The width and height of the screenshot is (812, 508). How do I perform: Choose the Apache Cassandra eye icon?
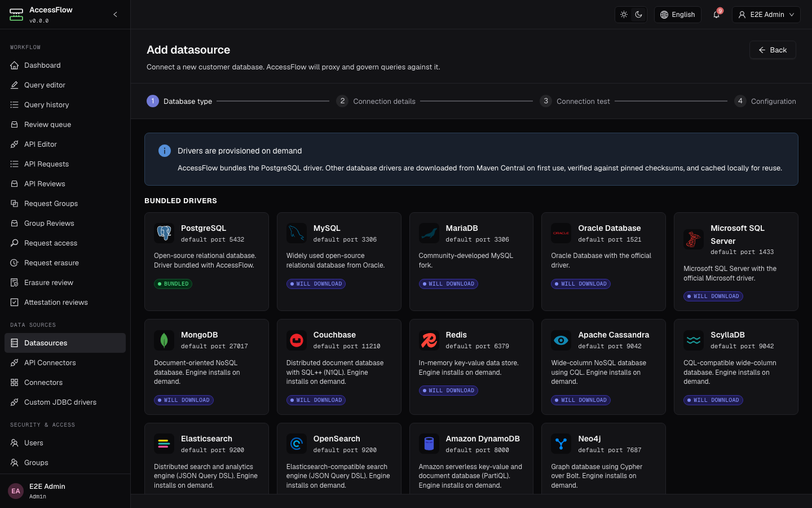[x=561, y=340]
